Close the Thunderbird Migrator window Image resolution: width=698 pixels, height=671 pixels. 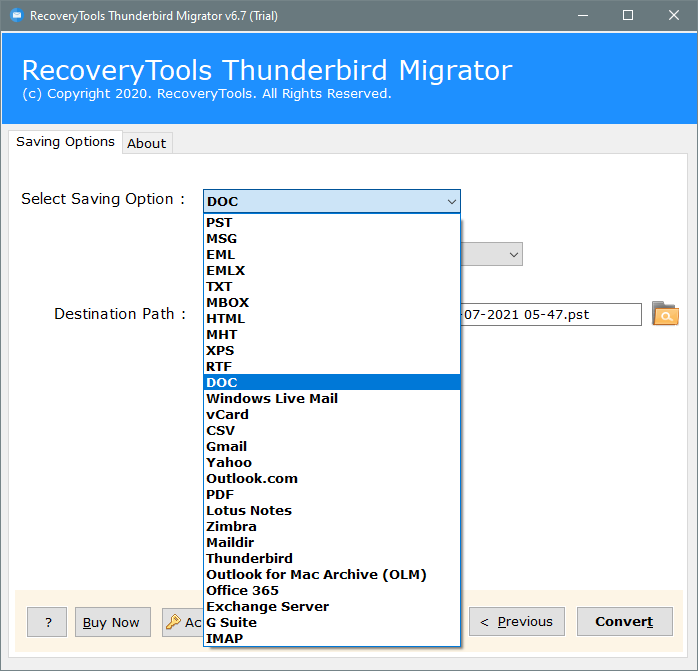coord(674,16)
